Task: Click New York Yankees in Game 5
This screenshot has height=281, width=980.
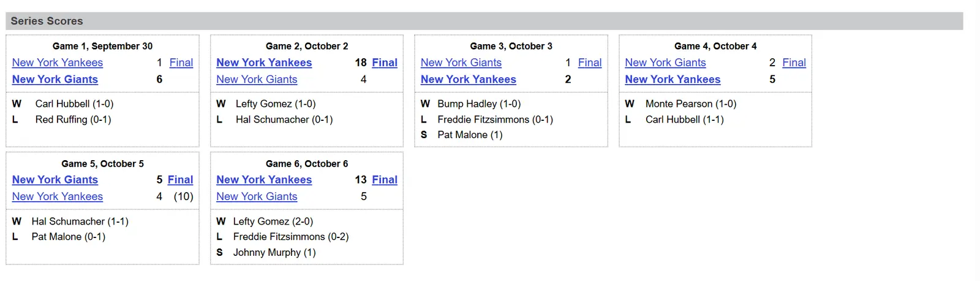Action: [58, 196]
